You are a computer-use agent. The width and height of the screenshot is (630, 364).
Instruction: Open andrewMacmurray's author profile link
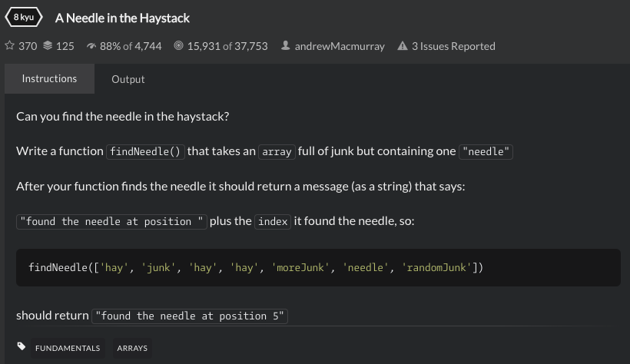pos(340,46)
